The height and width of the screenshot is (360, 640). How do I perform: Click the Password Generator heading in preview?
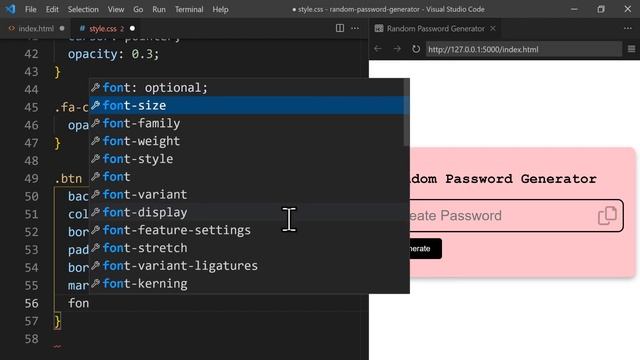[503, 179]
